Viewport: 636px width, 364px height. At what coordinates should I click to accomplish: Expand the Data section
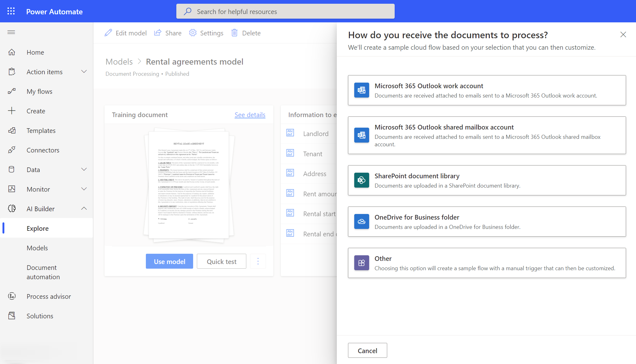84,170
